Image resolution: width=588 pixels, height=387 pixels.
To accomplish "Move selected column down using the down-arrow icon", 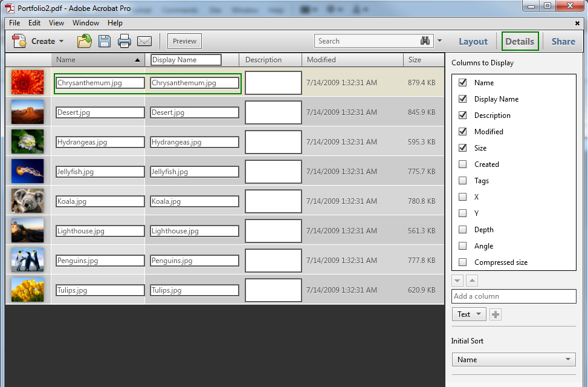I will pos(457,280).
